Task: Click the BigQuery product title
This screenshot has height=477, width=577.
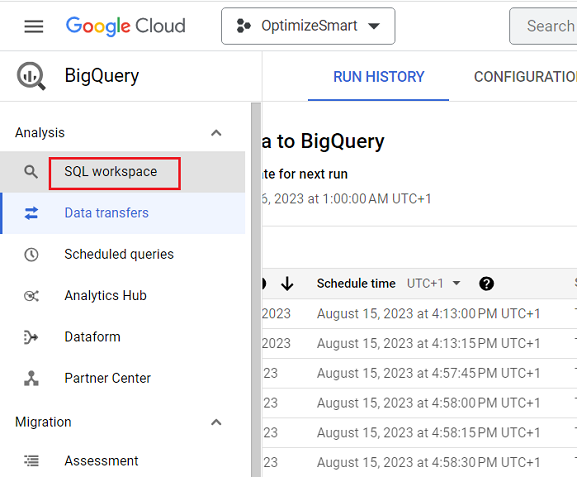Action: [102, 76]
